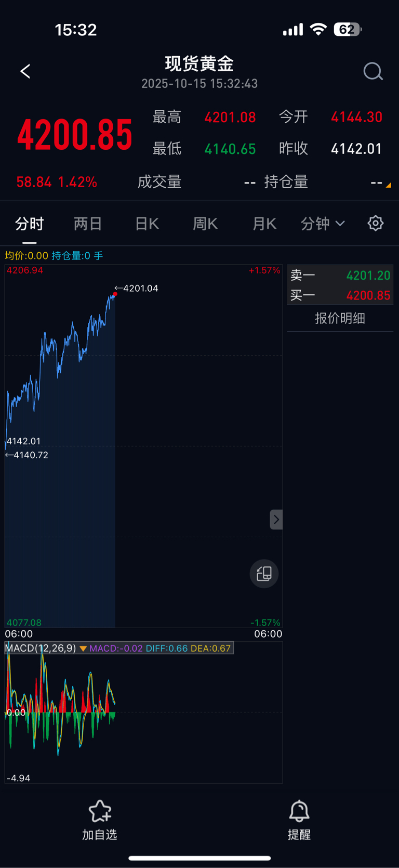Screen dimensions: 399x868
Task: Expand details via orange corner triangle
Action: [x=388, y=185]
